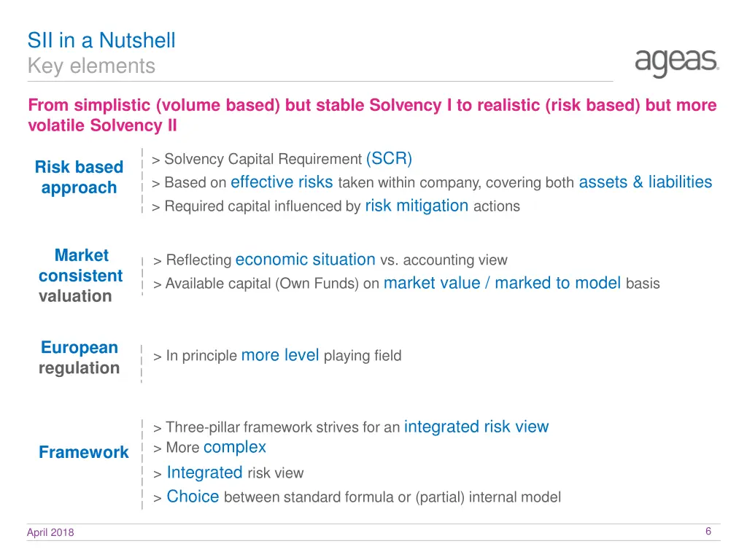Click the ageas logo
747x560 pixels.
[676, 63]
